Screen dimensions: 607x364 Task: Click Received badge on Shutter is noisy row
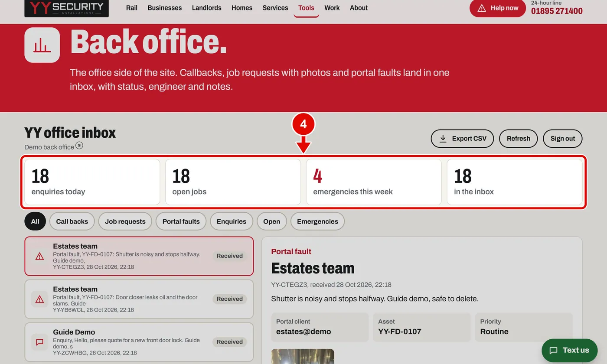point(230,256)
